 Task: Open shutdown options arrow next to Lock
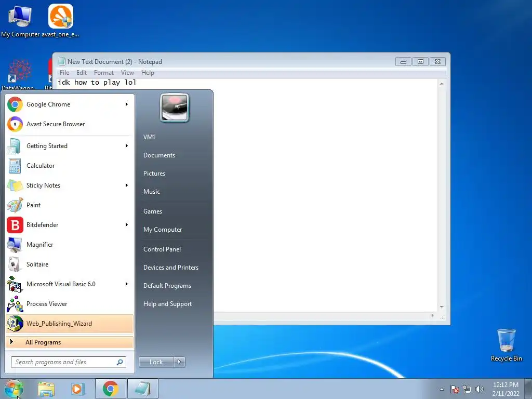179,362
